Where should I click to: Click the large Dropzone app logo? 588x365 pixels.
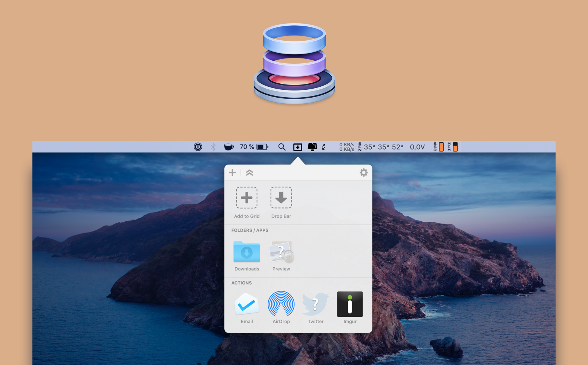point(294,64)
